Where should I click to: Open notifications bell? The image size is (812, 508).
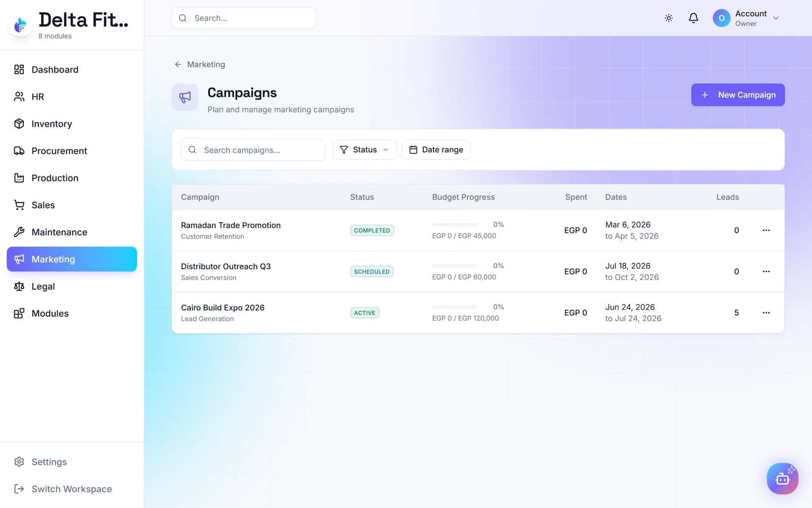693,18
